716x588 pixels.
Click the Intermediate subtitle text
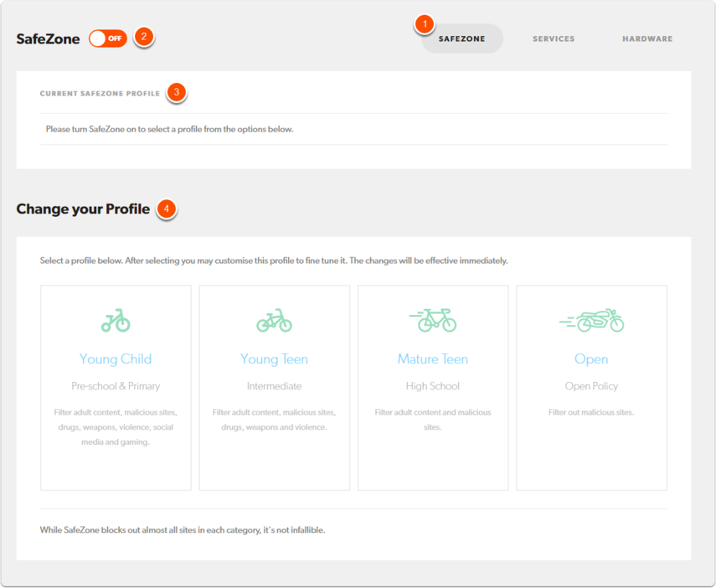coord(274,386)
